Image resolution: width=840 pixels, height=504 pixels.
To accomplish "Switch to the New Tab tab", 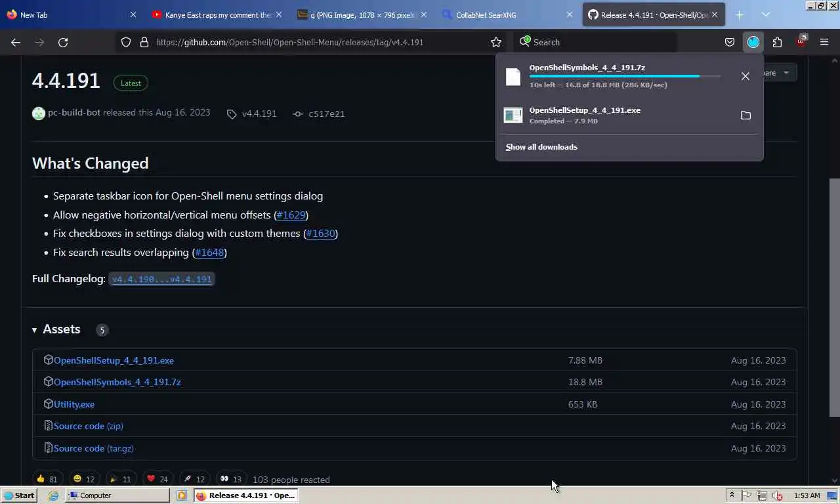I will click(72, 14).
